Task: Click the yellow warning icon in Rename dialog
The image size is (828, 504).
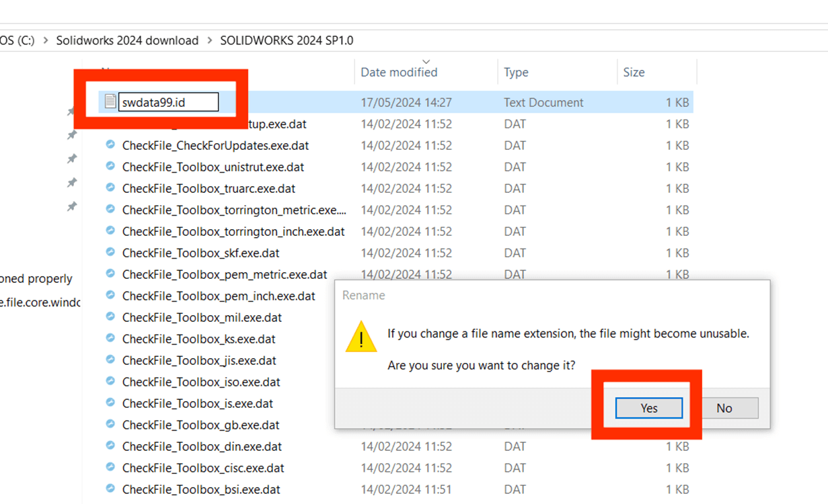Action: [x=361, y=337]
